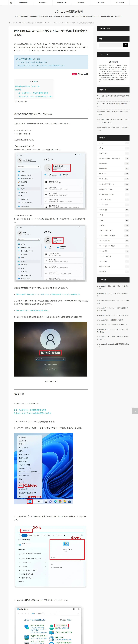
Task: Open popular article Windows Update自動更新を完全に停止
Action: (x=113, y=345)
